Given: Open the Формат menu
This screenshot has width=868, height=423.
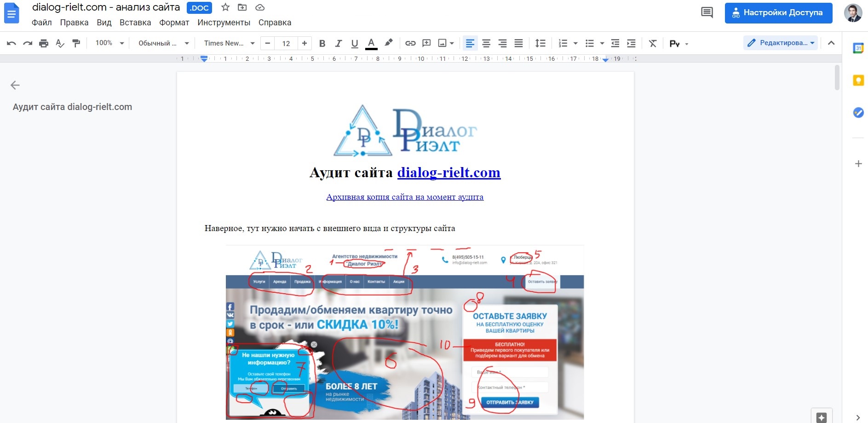Looking at the screenshot, I should (x=174, y=23).
